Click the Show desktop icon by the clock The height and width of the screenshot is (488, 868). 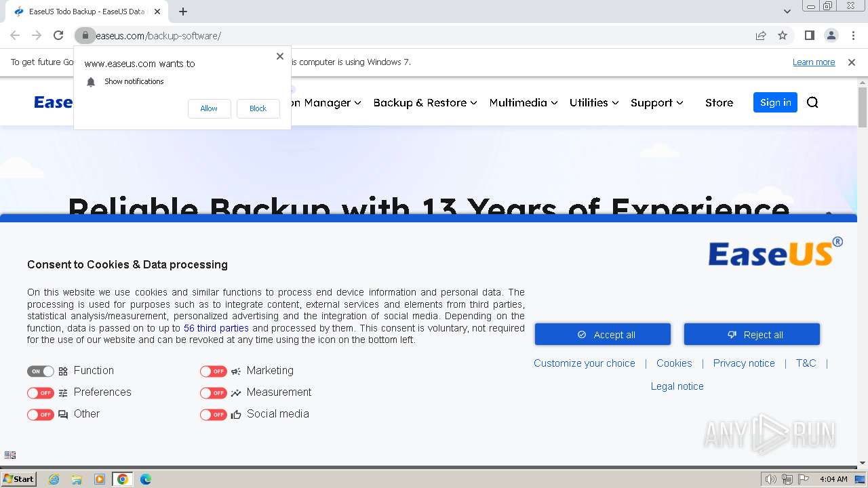pos(860,479)
